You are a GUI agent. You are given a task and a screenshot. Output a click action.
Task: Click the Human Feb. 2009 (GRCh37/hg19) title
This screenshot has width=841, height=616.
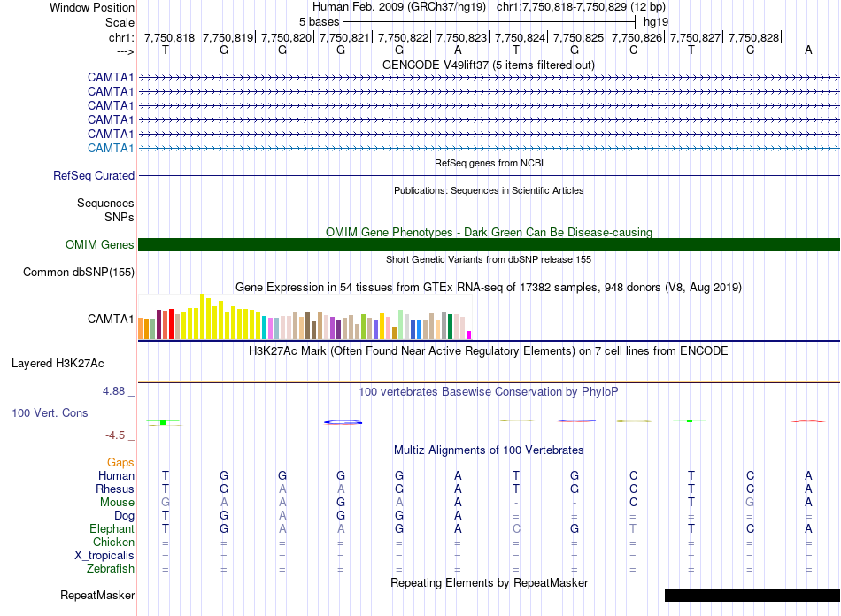pyautogui.click(x=399, y=7)
